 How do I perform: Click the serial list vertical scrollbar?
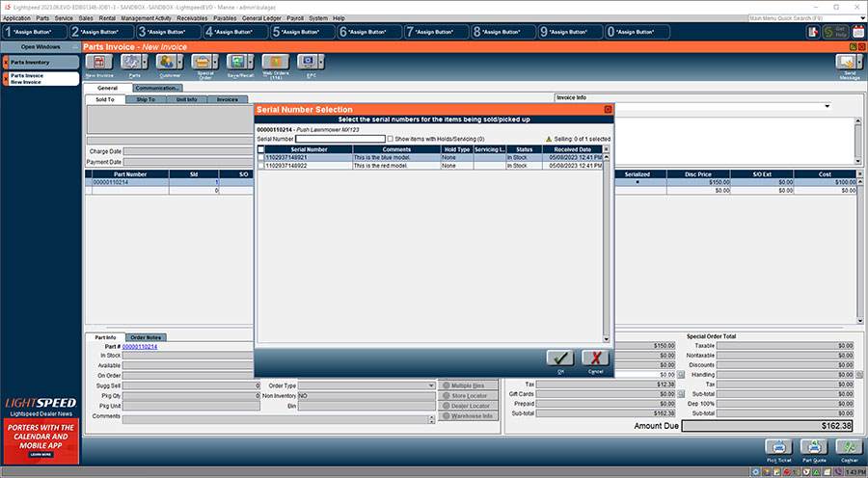pos(607,248)
